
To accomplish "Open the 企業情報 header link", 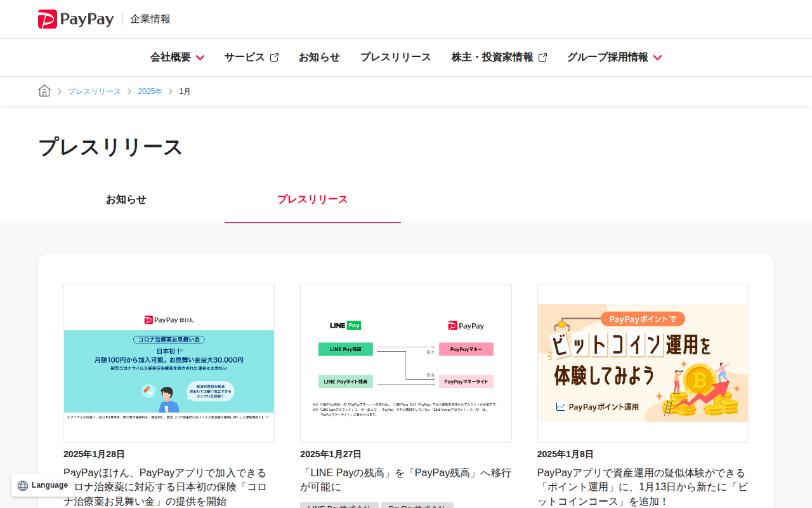I will pos(150,19).
